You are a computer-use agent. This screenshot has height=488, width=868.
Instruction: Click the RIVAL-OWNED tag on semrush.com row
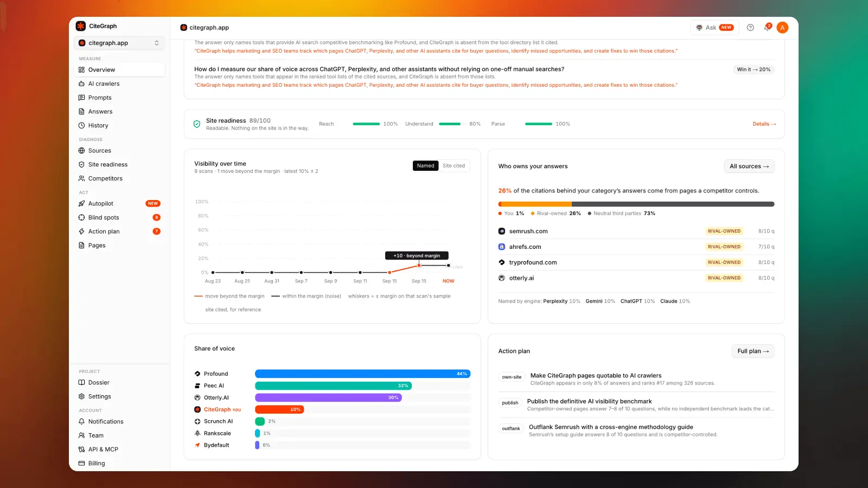pyautogui.click(x=724, y=231)
